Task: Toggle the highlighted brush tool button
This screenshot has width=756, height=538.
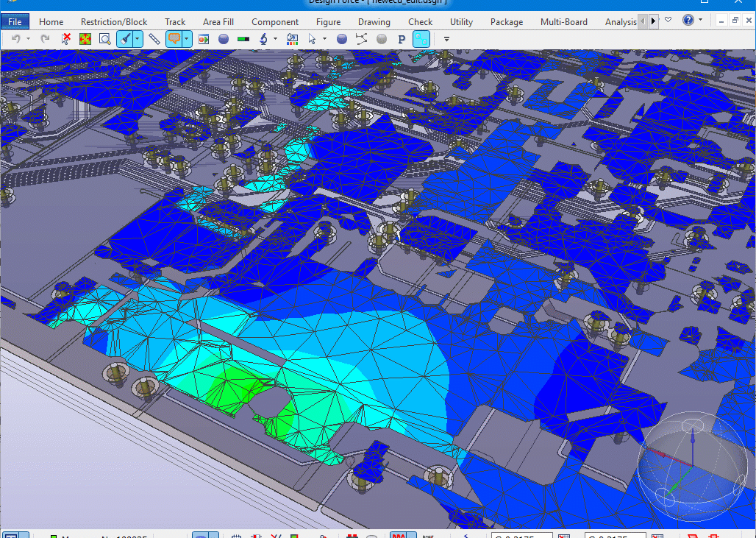Action: (x=125, y=39)
